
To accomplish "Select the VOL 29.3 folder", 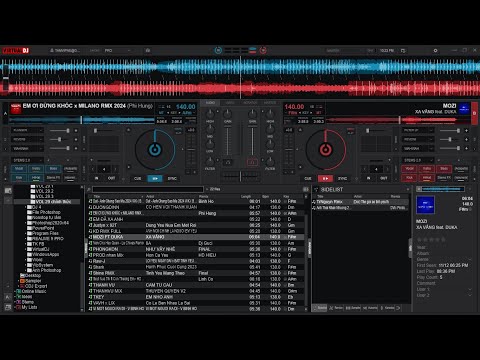I will (44, 196).
